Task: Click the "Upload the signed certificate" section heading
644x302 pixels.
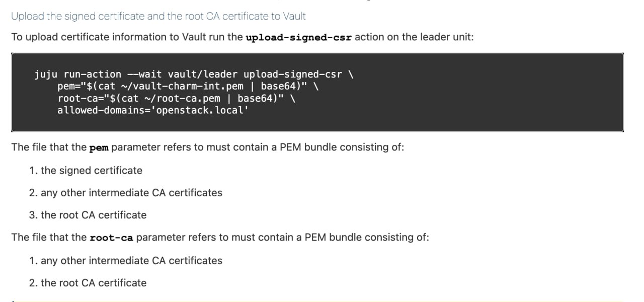Action: 158,16
